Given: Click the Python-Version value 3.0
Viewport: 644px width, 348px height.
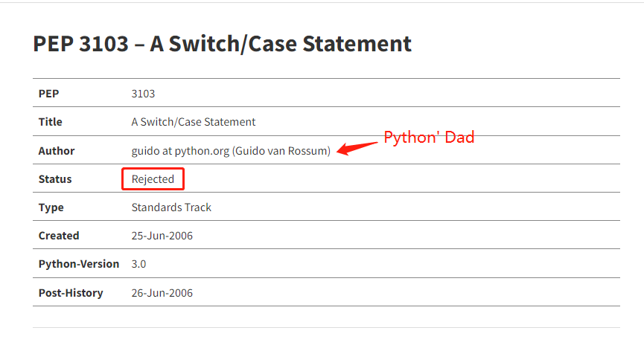Looking at the screenshot, I should pyautogui.click(x=139, y=264).
